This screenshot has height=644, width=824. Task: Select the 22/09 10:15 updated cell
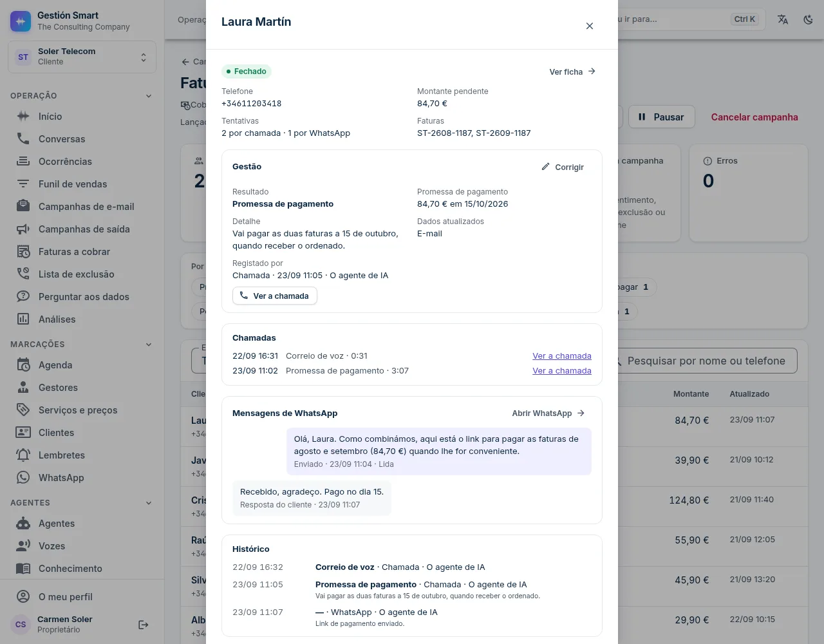(x=753, y=620)
